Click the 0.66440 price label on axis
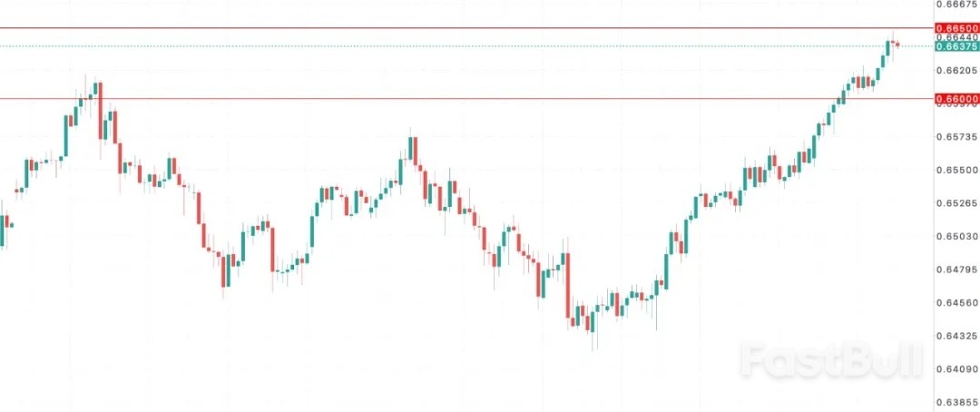Image resolution: width=980 pixels, height=412 pixels. (x=955, y=37)
